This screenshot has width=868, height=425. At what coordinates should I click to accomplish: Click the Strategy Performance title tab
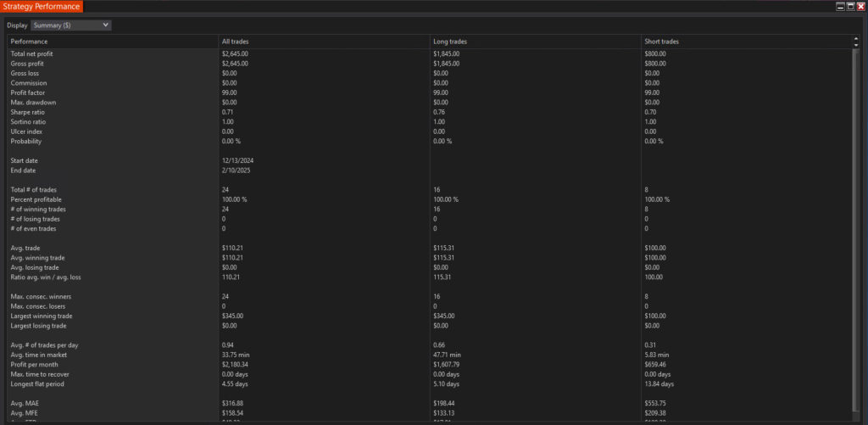tap(42, 7)
